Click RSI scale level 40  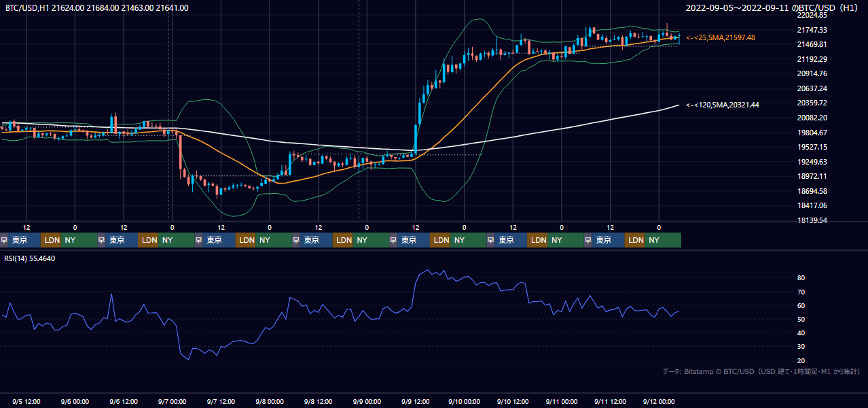(801, 333)
